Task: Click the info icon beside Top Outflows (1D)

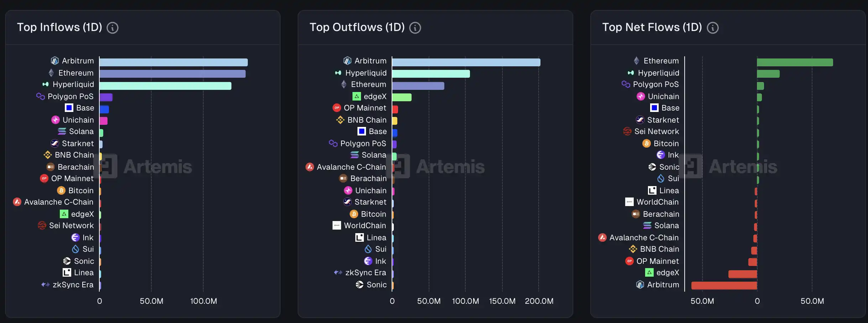Action: (415, 28)
